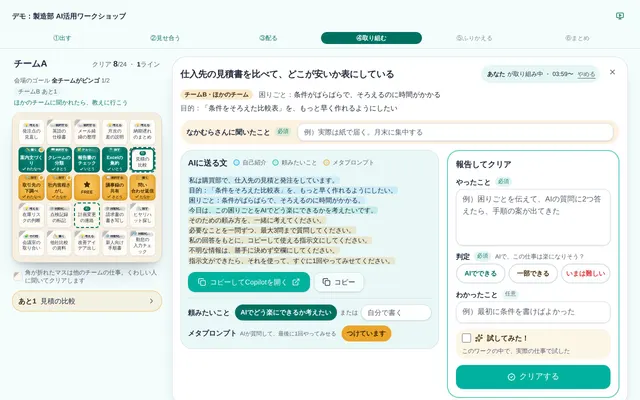Go to step ①出す

(62, 38)
